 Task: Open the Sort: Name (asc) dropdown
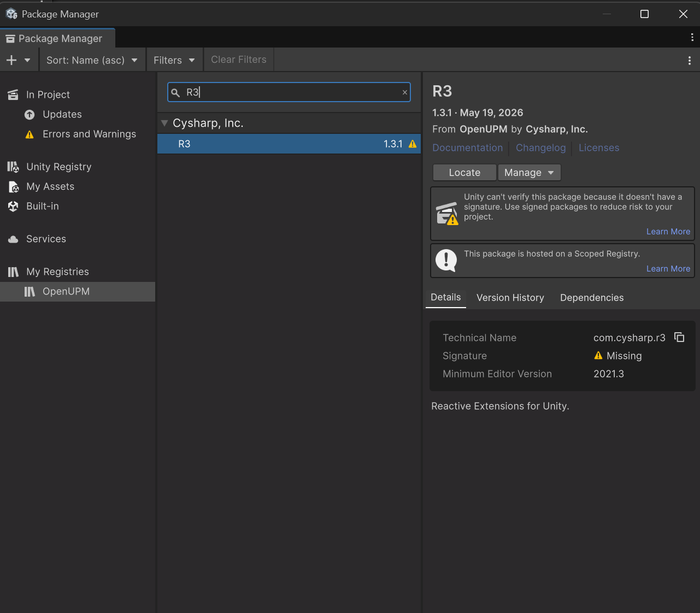point(92,60)
